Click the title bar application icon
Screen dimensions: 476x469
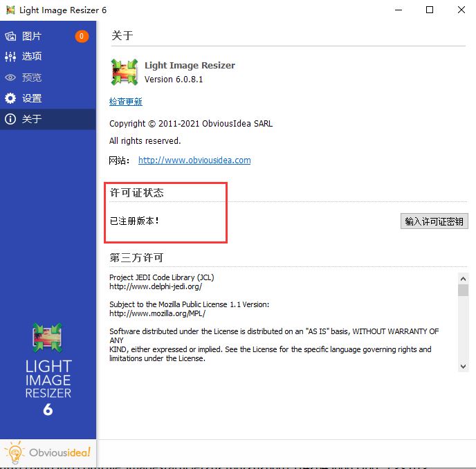[x=10, y=10]
